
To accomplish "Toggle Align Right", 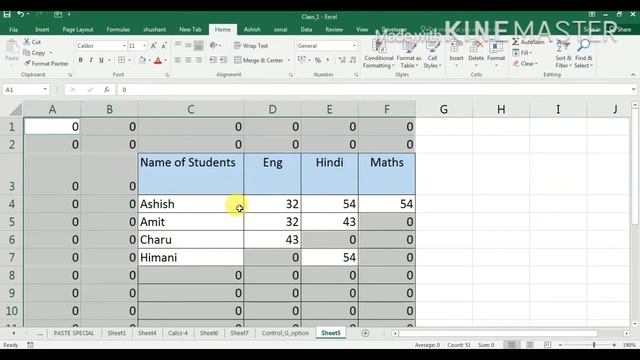I will pos(199,60).
